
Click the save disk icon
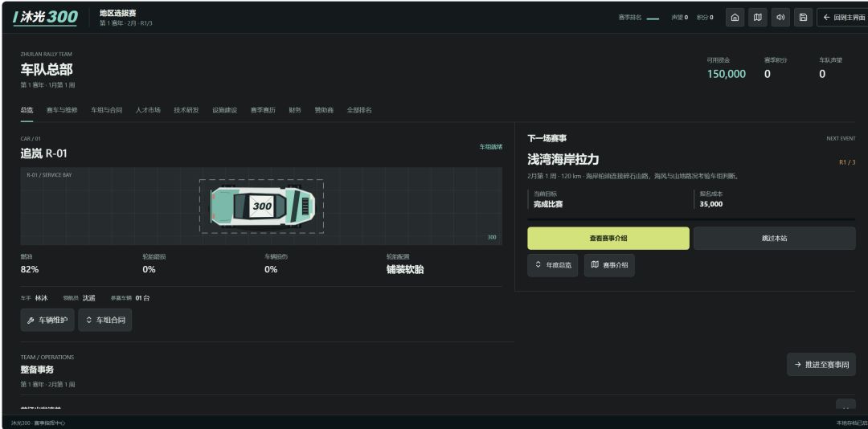tap(803, 17)
